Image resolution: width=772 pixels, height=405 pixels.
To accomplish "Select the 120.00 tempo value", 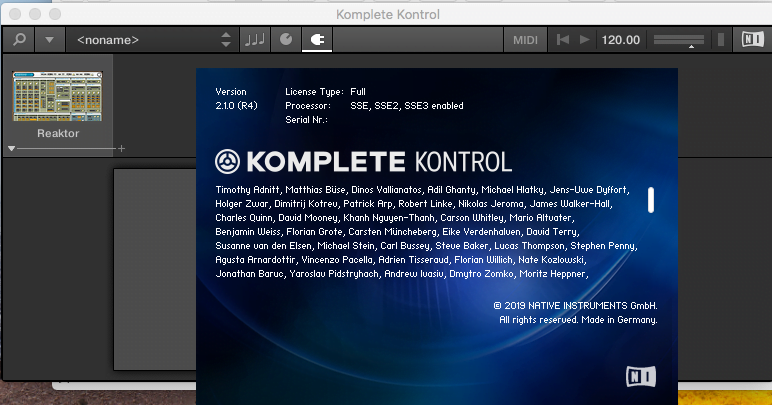I will pos(621,40).
